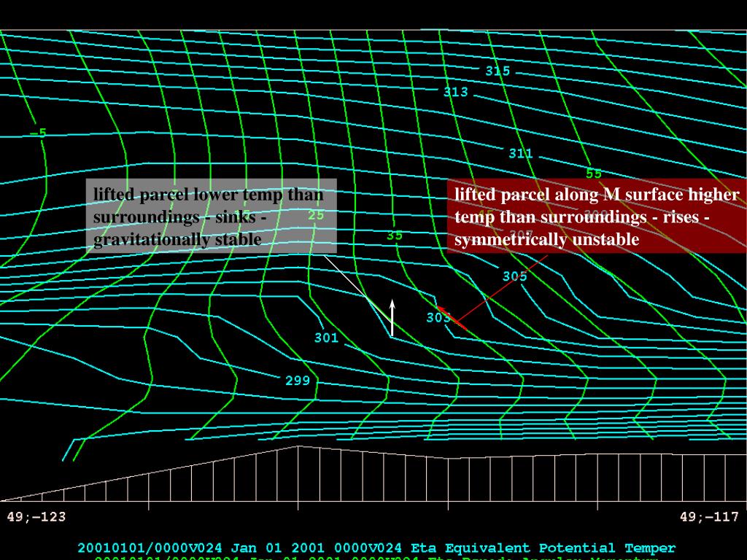The width and height of the screenshot is (747, 560).
Task: Click the 301 contour label
Action: tap(326, 338)
